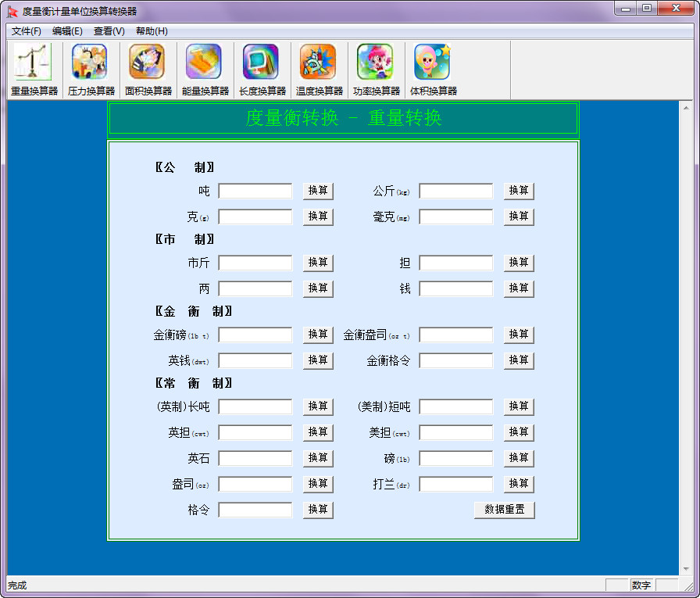Open the 能量换算器 energy converter
The height and width of the screenshot is (598, 700).
(x=203, y=68)
